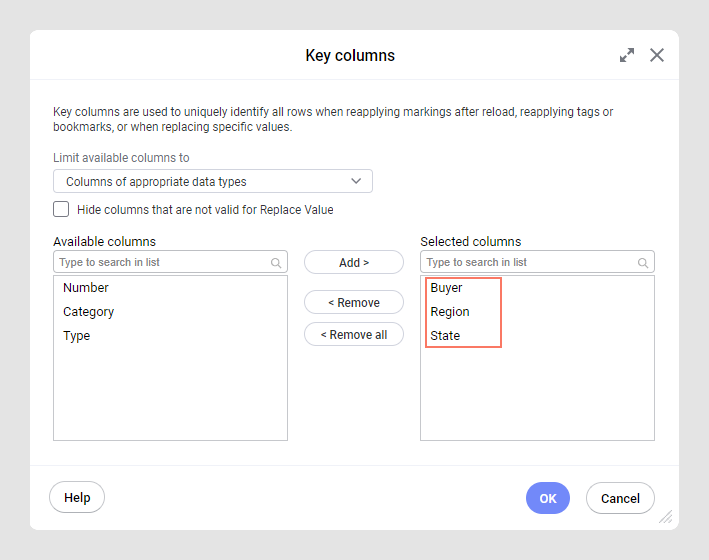Click the < Remove all button

tap(354, 335)
